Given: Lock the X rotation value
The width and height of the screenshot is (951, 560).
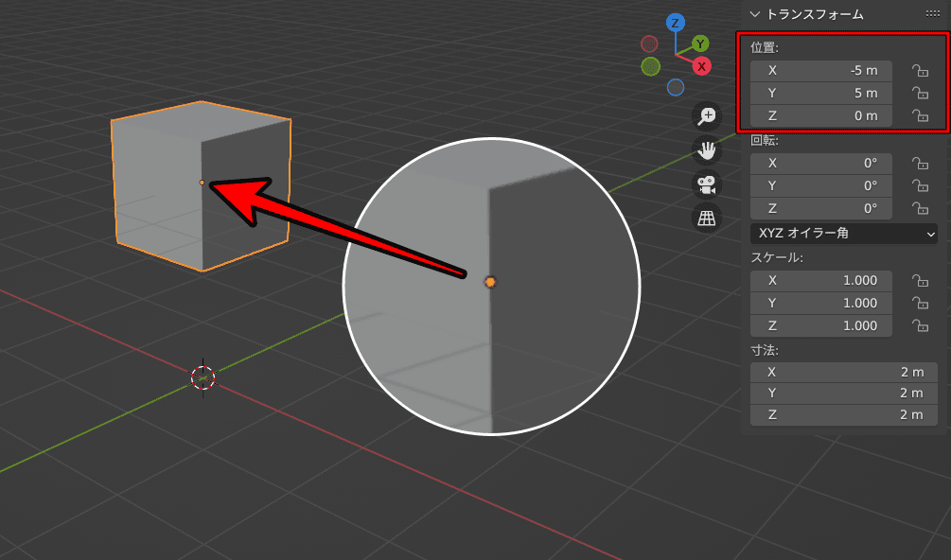Looking at the screenshot, I should pos(920,163).
